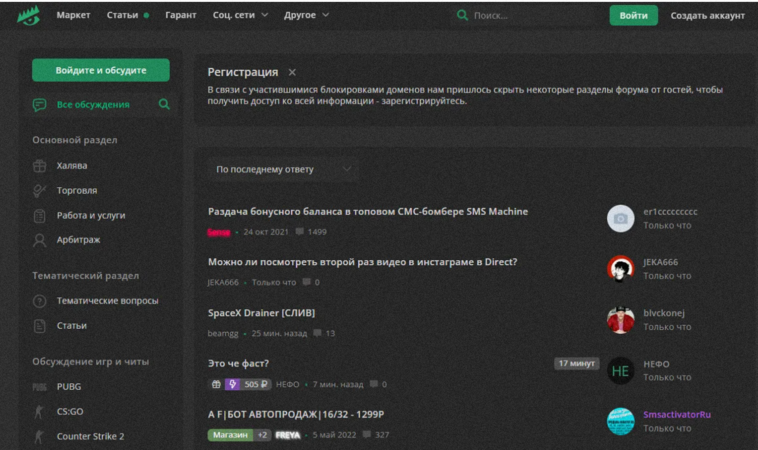Screen dimensions: 758x450
Task: Click SmsactivatorRu's teal avatar
Action: 621,421
